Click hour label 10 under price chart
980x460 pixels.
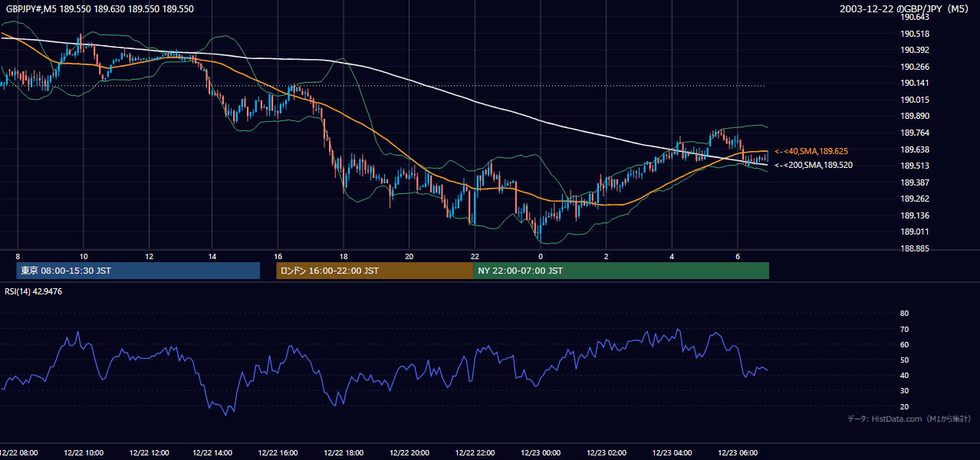84,256
